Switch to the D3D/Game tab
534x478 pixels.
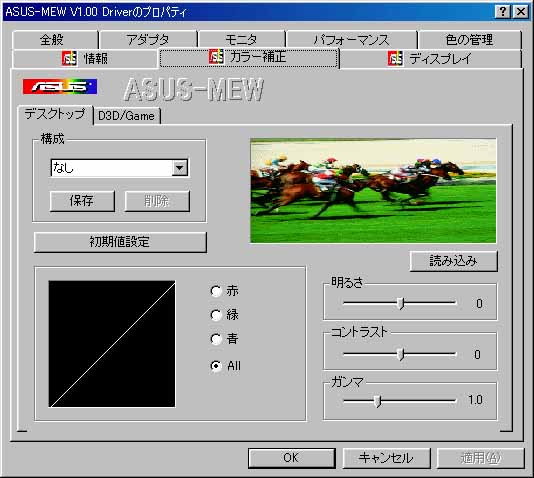[127, 116]
